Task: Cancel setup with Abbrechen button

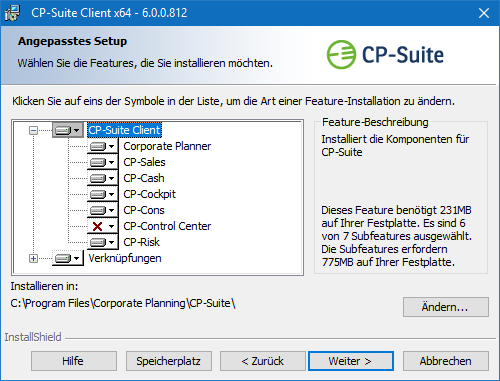Action: pos(446,361)
